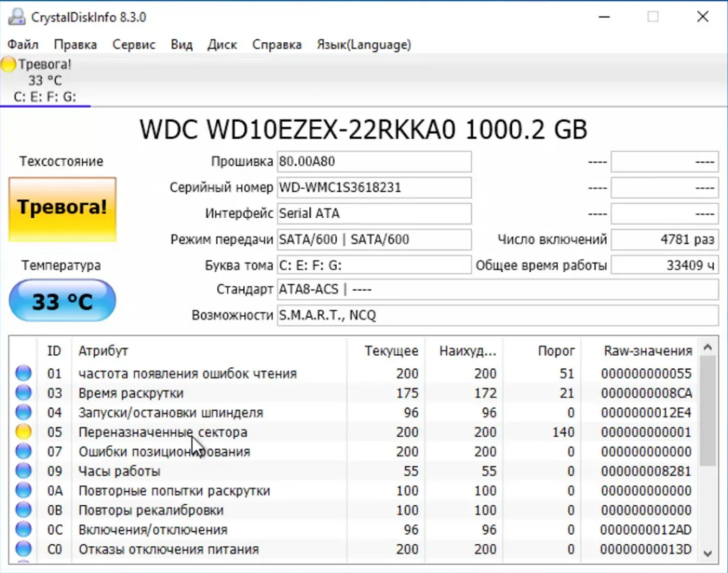Click the blue status icon for attribute C0
Viewport: 728px width, 573px height.
[x=23, y=548]
